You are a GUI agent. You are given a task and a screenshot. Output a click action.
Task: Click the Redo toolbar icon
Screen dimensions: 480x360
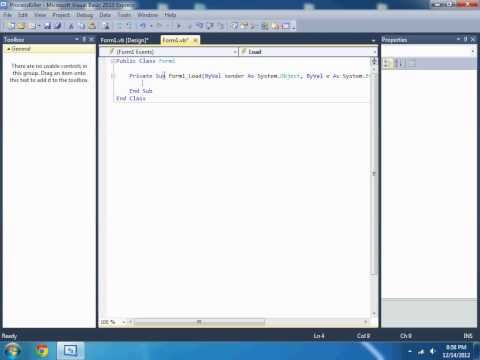coord(159,26)
